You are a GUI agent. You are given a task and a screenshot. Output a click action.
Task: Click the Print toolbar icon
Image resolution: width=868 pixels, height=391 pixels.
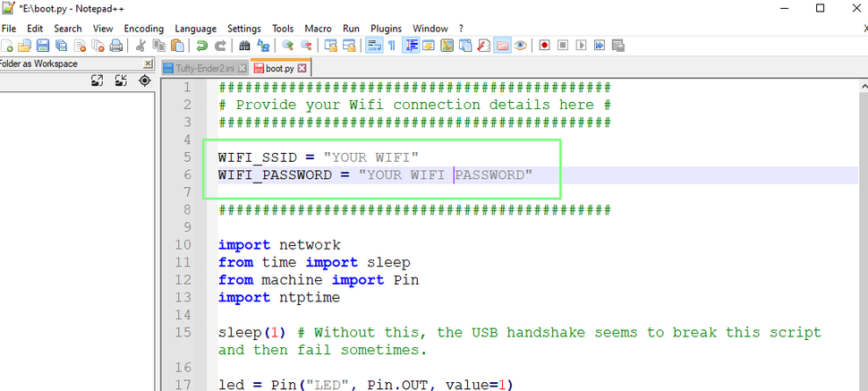tap(115, 46)
